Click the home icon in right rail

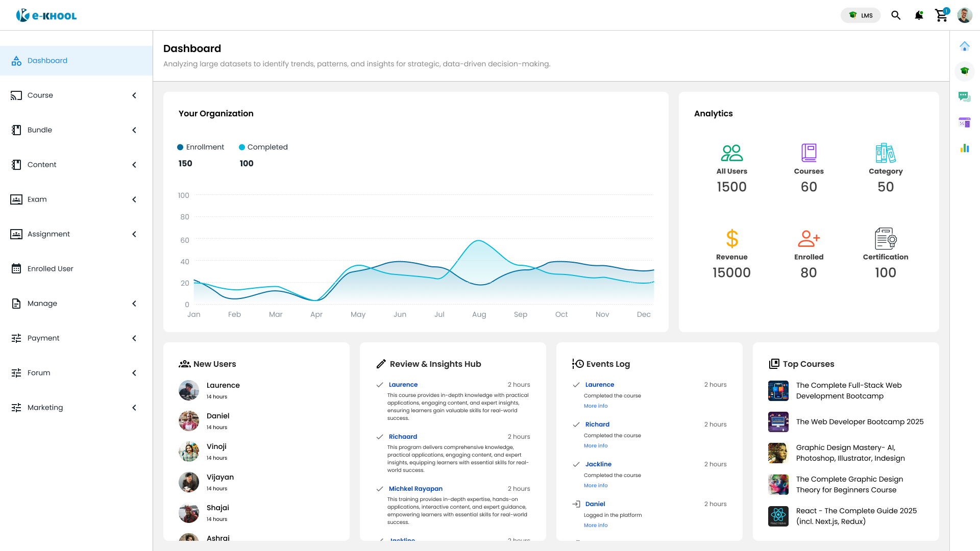coord(964,46)
